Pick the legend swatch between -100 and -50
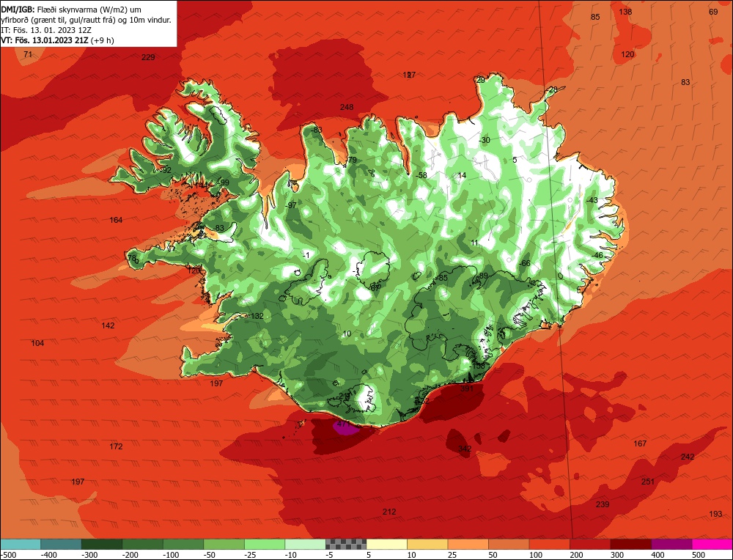Viewport: 733px width, 560px height. click(x=183, y=544)
